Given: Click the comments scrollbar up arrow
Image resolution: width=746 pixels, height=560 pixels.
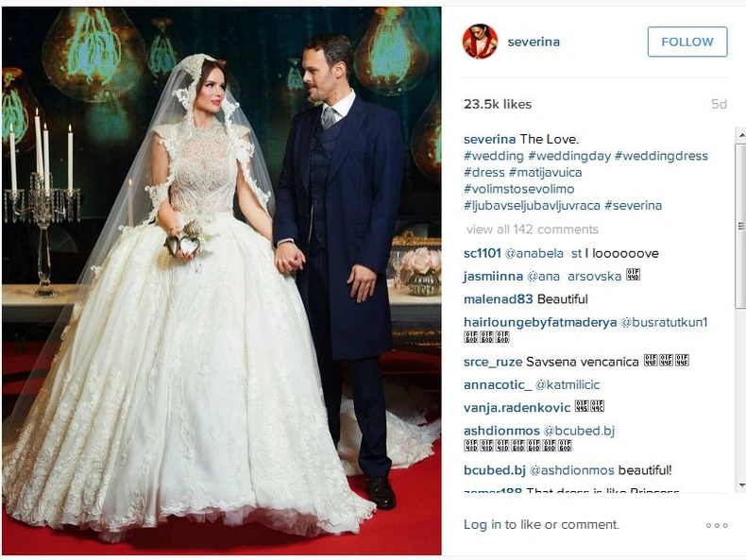Looking at the screenshot, I should pos(741,136).
